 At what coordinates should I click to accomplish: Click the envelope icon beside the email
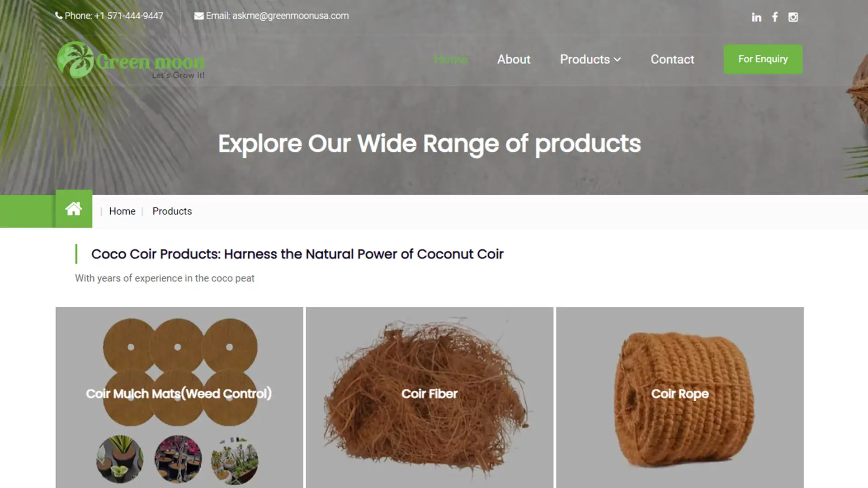[199, 16]
